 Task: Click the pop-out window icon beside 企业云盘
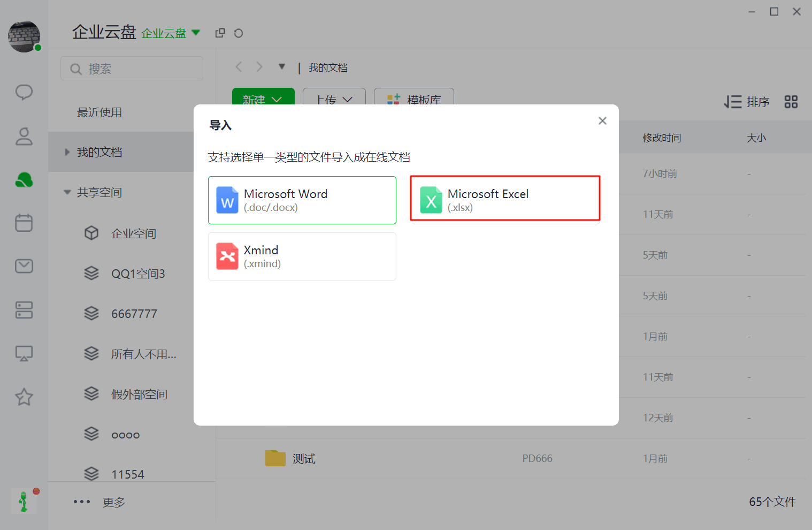click(x=220, y=33)
